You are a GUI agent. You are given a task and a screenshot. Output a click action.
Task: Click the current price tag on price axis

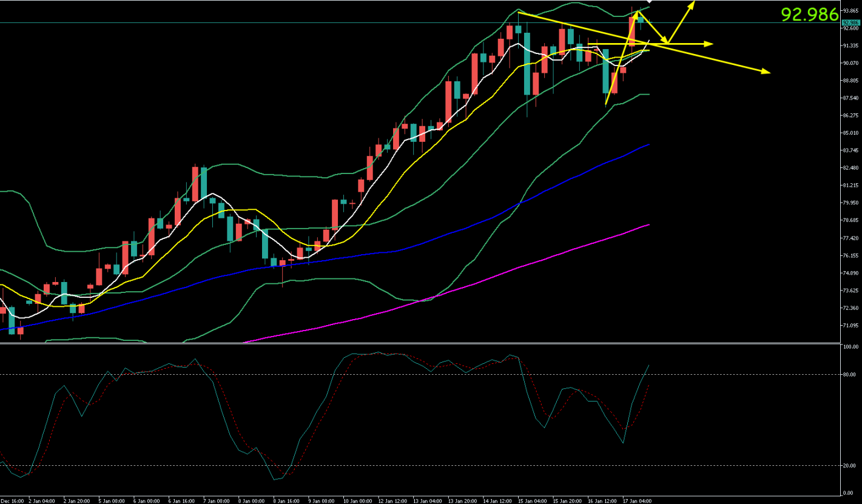click(x=849, y=22)
